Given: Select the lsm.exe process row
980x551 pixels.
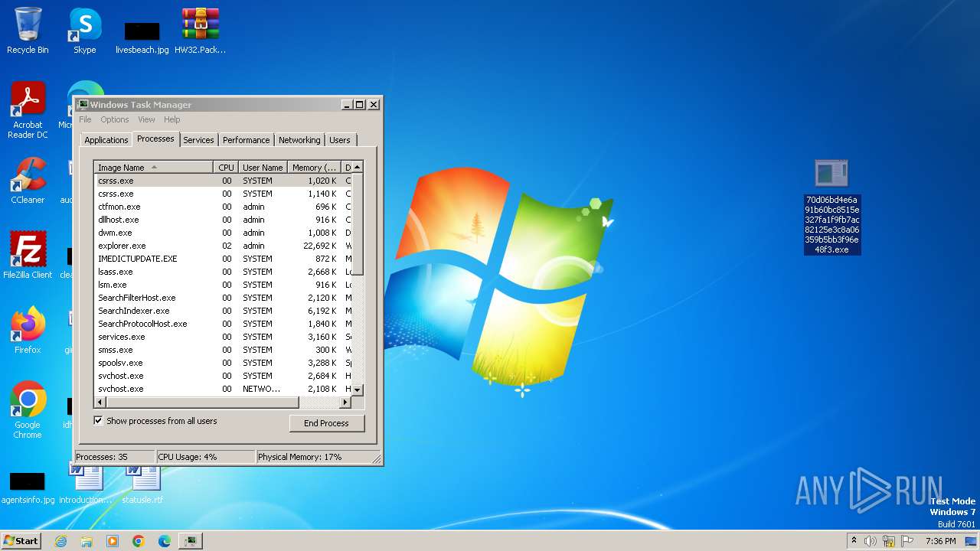Looking at the screenshot, I should [223, 285].
